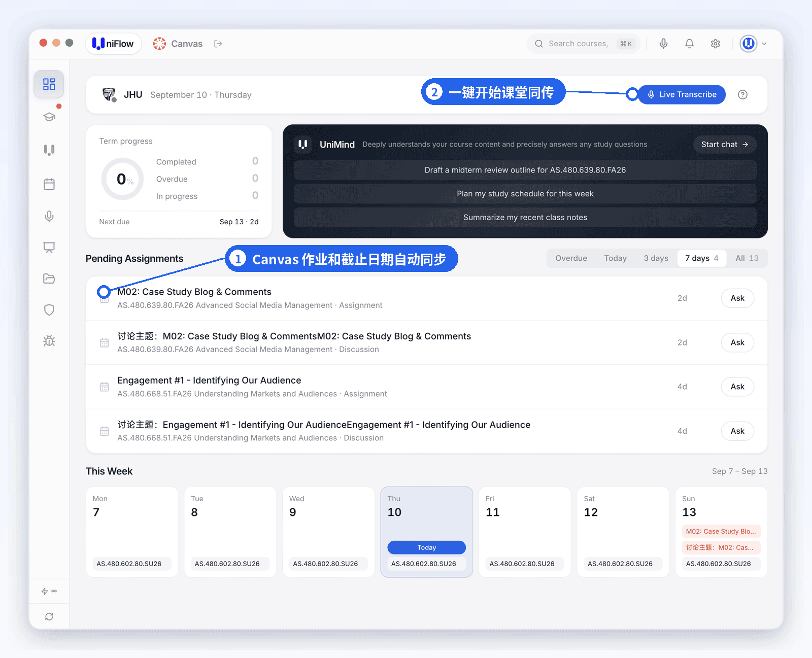Viewport: 812px width, 658px height.
Task: Click Ask for M02 Case Study assignment
Action: click(737, 298)
